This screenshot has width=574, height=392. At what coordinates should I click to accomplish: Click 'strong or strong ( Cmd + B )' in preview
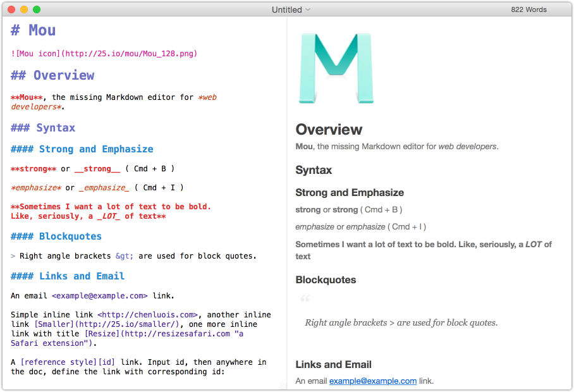point(349,210)
